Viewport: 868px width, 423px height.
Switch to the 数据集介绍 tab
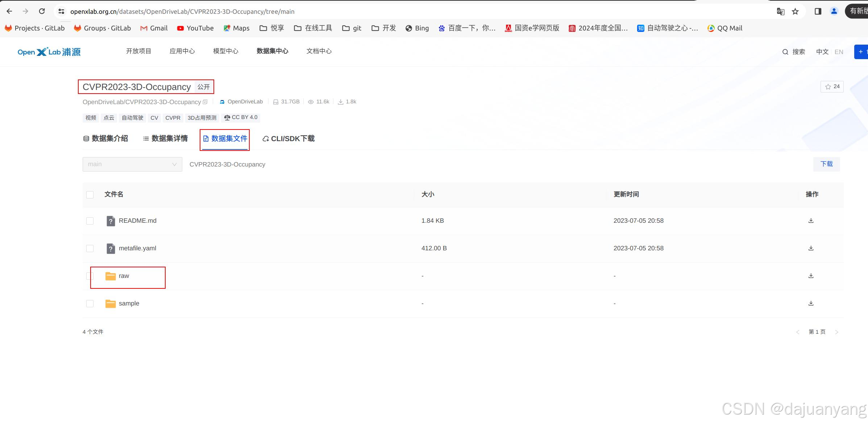pyautogui.click(x=105, y=139)
